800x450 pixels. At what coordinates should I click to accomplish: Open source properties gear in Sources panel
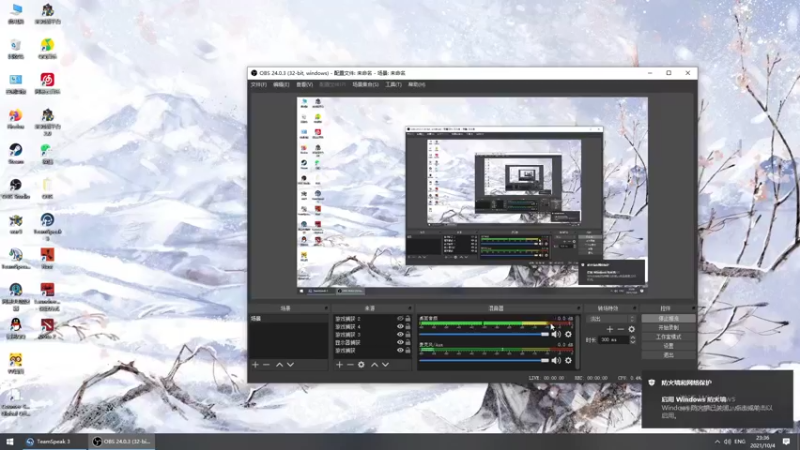(x=361, y=365)
